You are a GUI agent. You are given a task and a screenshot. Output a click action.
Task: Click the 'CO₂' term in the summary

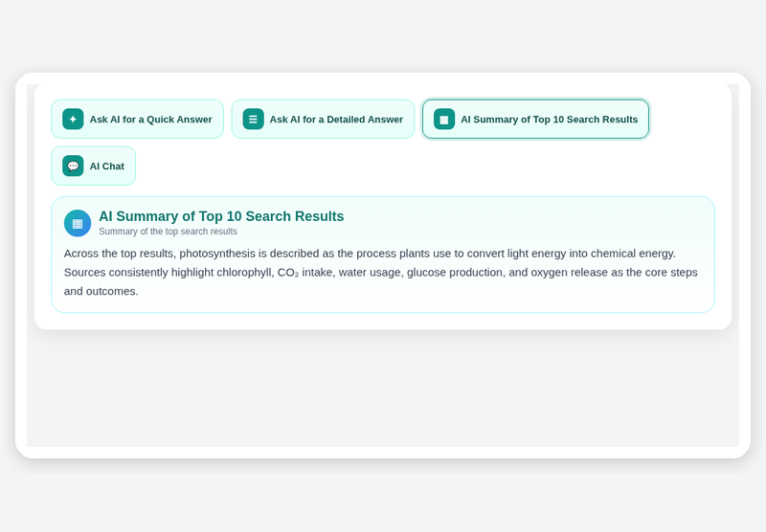[x=288, y=273]
